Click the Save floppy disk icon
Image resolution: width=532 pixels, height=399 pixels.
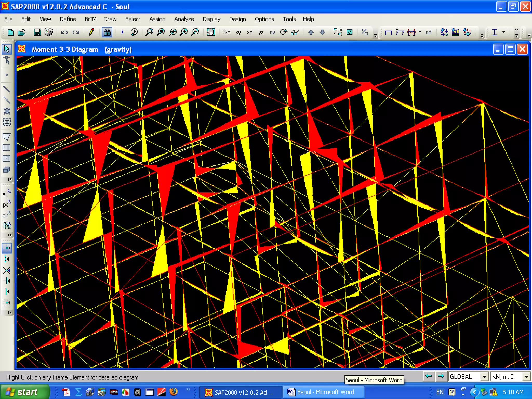(x=37, y=32)
